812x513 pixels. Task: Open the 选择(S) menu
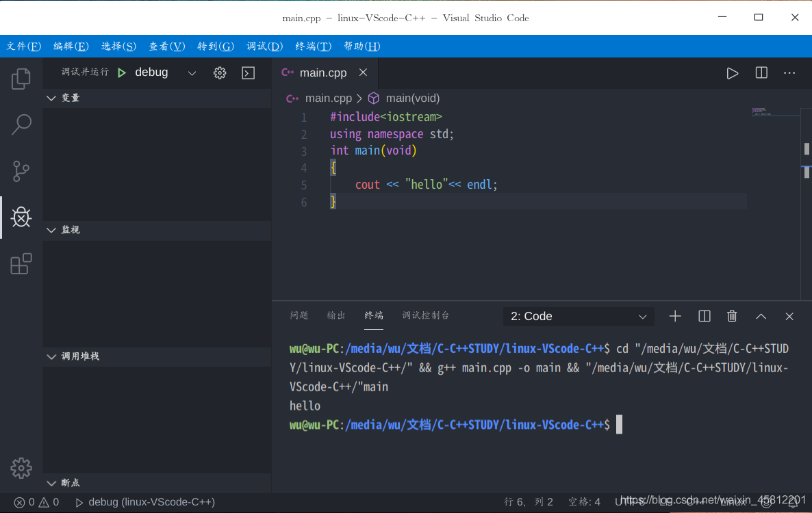[x=118, y=47]
